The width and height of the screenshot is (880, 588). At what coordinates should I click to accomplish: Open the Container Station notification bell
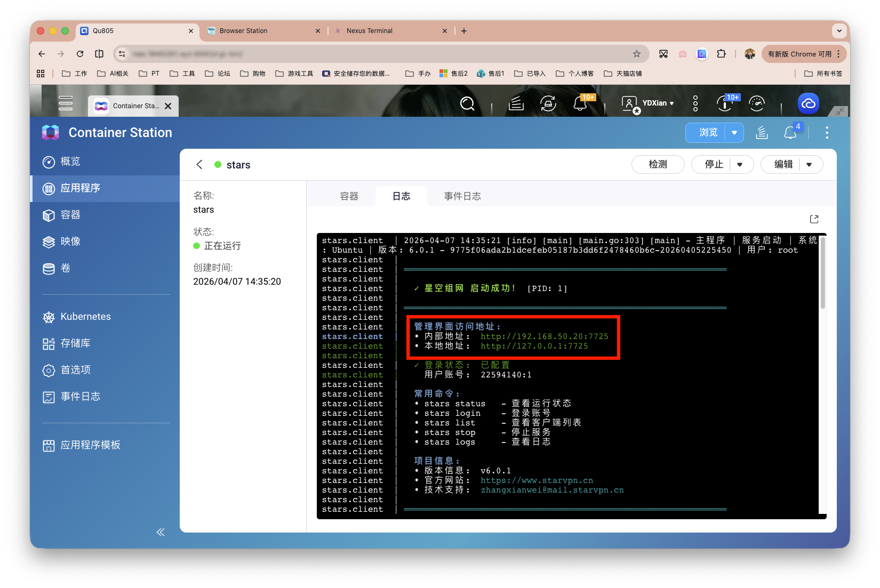point(790,133)
